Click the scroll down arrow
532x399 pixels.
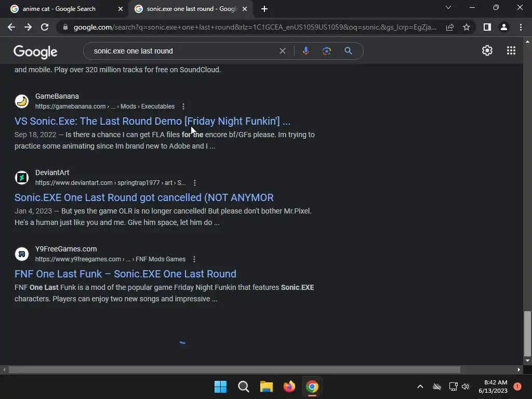527,361
